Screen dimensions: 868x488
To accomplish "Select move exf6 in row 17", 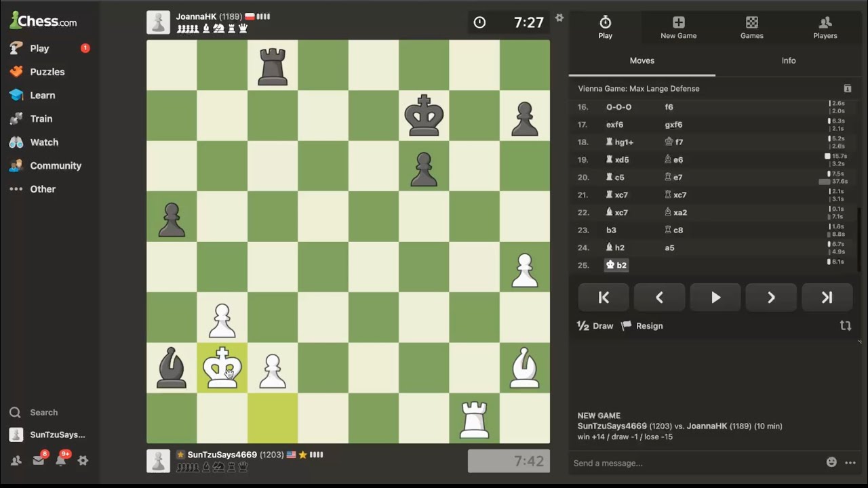I will pyautogui.click(x=614, y=125).
